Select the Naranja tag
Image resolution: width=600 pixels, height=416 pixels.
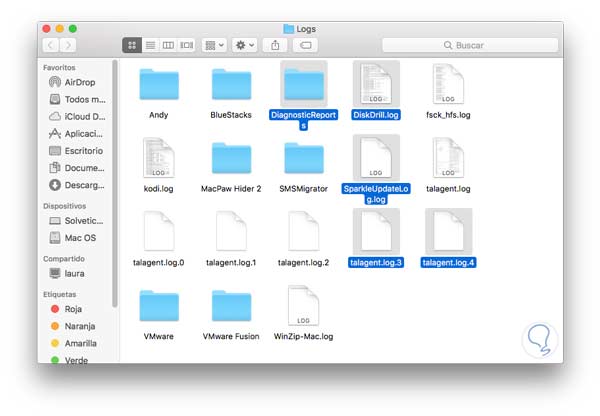(73, 326)
